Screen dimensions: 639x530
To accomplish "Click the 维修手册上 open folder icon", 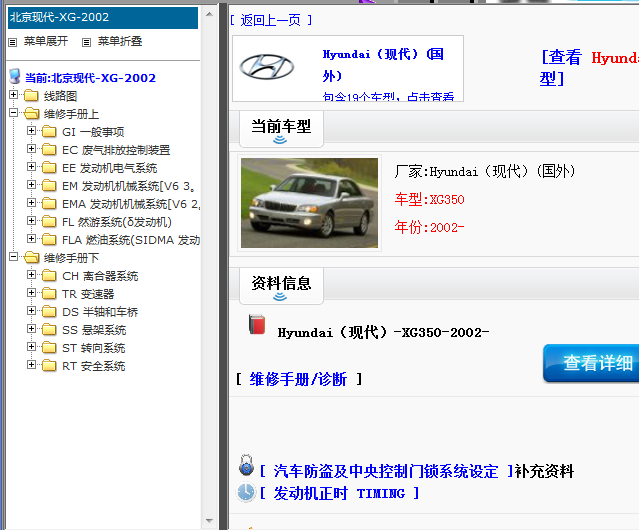I will (x=31, y=114).
